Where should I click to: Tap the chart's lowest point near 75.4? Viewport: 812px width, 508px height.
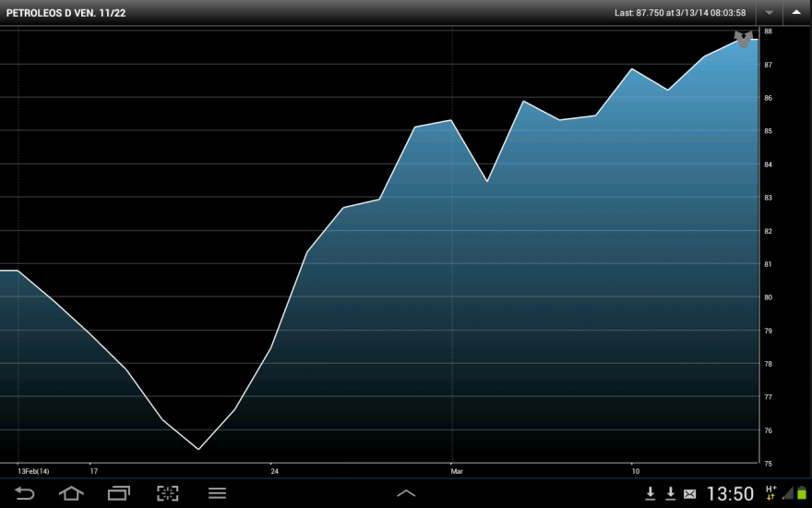[x=198, y=449]
